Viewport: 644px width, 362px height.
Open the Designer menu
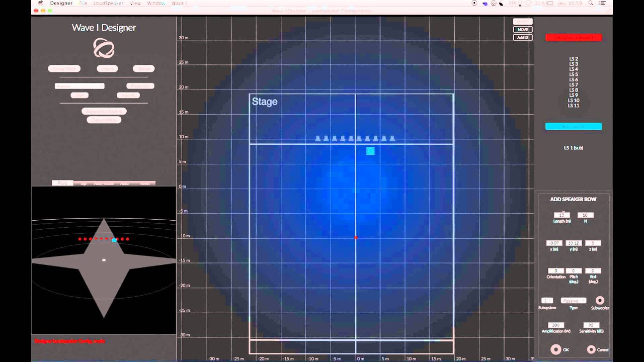tap(61, 3)
